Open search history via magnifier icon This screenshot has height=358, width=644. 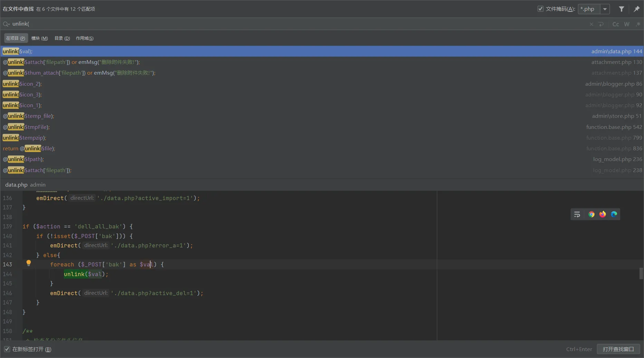(x=6, y=24)
